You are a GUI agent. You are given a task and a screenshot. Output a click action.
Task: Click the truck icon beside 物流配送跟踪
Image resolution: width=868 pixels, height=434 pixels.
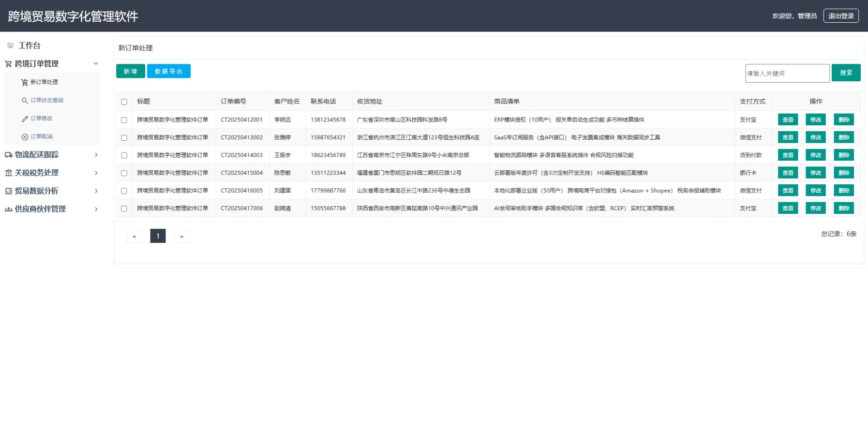pyautogui.click(x=8, y=155)
